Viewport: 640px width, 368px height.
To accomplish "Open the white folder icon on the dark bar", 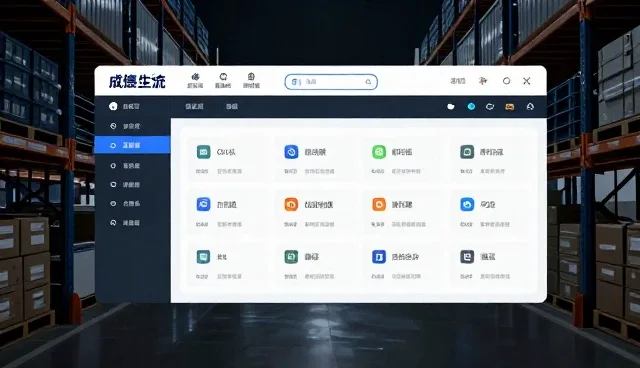I will tap(451, 106).
